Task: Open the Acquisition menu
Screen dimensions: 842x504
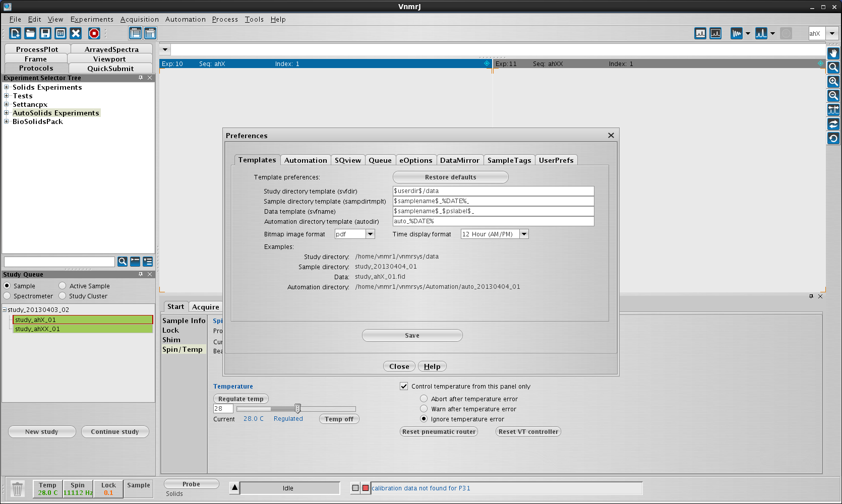Action: pos(139,19)
